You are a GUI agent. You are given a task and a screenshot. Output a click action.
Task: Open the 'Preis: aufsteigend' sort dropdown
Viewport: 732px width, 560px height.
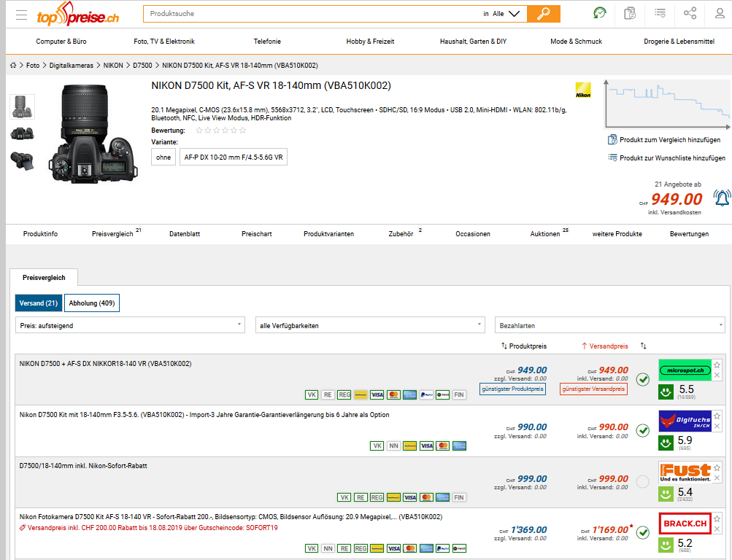(x=130, y=325)
